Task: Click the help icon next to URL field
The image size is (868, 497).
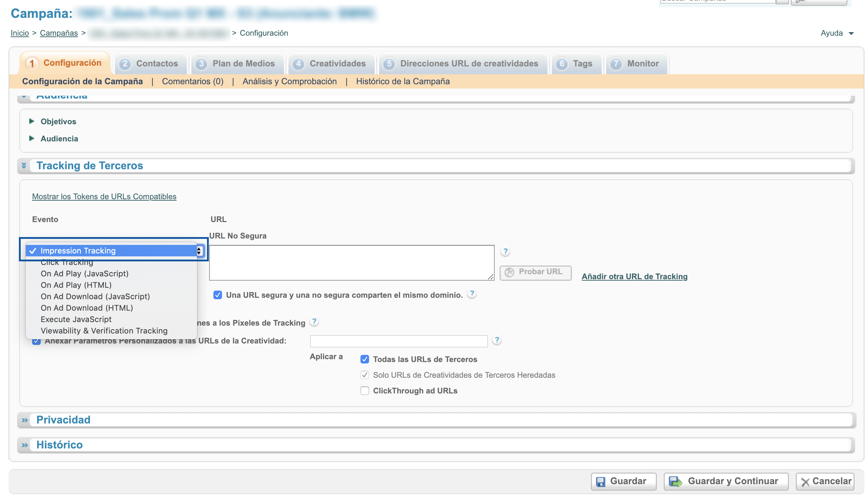Action: point(505,251)
